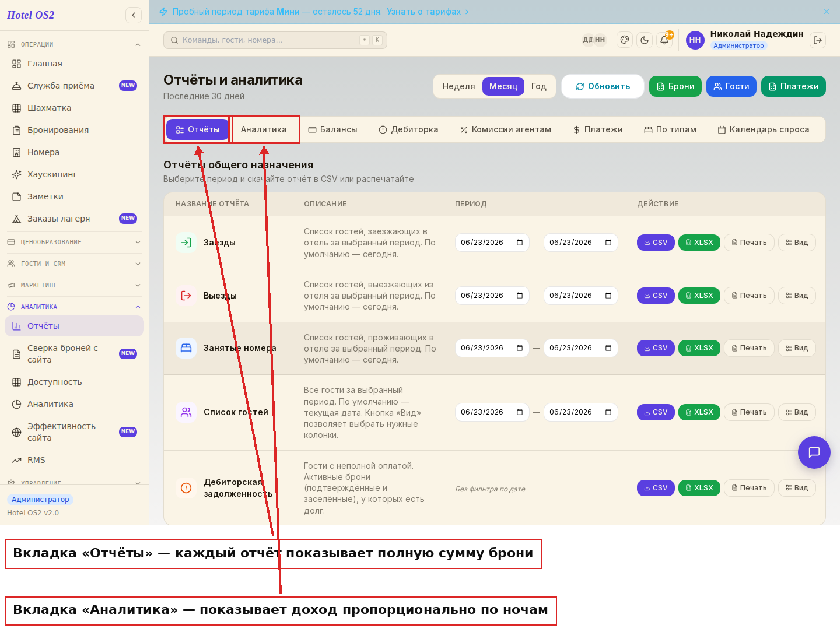Toggle dark mode moon icon

645,40
